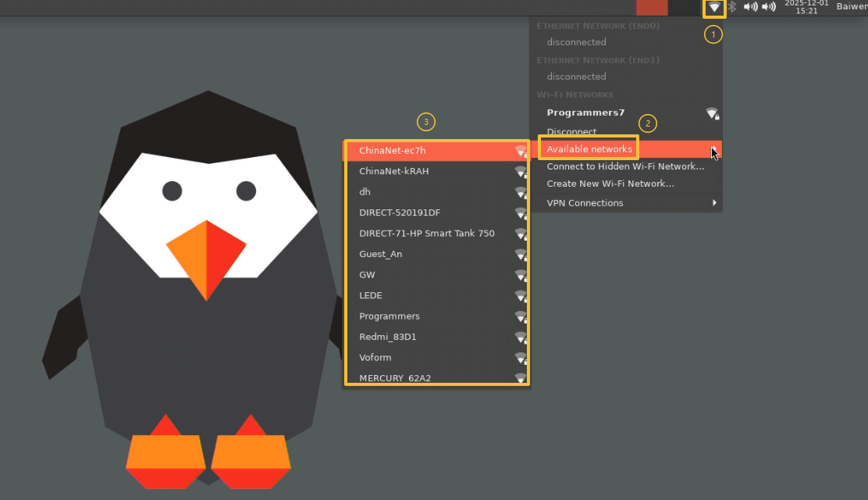Click the second (right) volume speaker icon

pos(769,7)
